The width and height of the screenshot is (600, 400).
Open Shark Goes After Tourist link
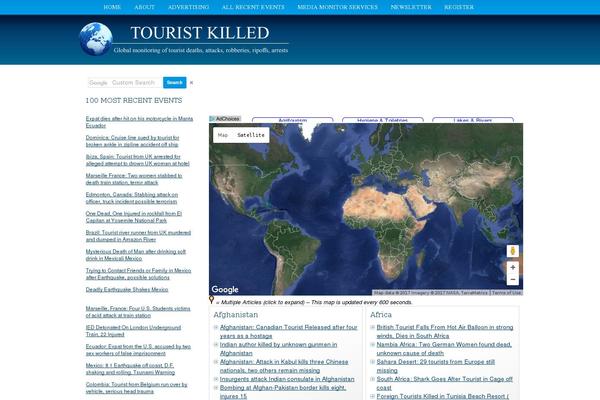tap(444, 383)
